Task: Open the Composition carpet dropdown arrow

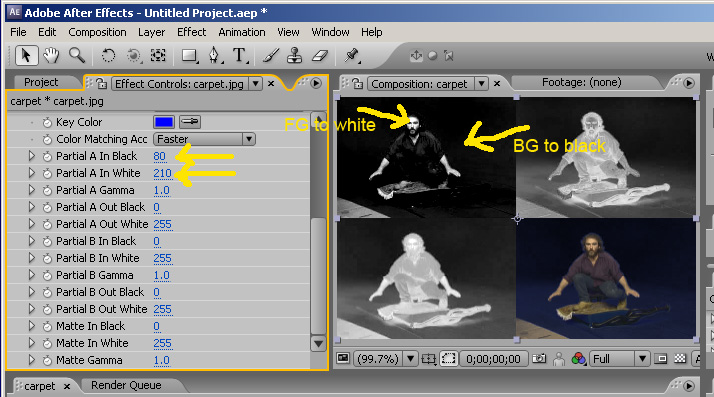Action: pyautogui.click(x=481, y=84)
